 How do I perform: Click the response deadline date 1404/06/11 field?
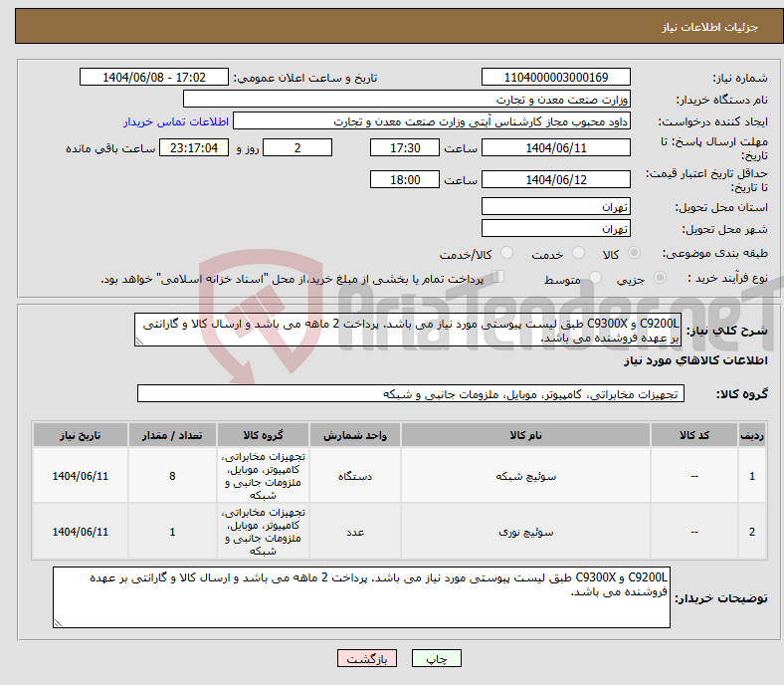pos(555,147)
